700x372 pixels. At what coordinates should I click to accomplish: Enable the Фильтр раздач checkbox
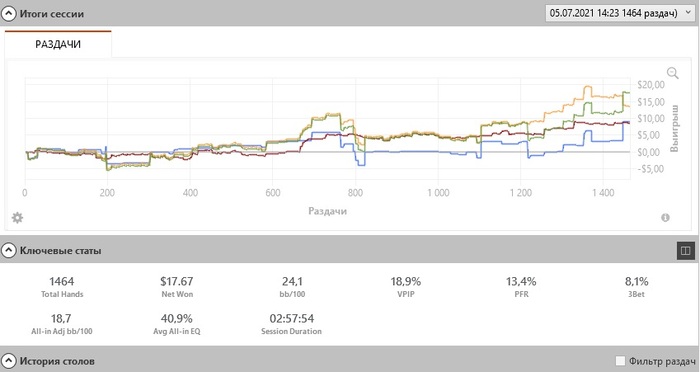[x=620, y=361]
